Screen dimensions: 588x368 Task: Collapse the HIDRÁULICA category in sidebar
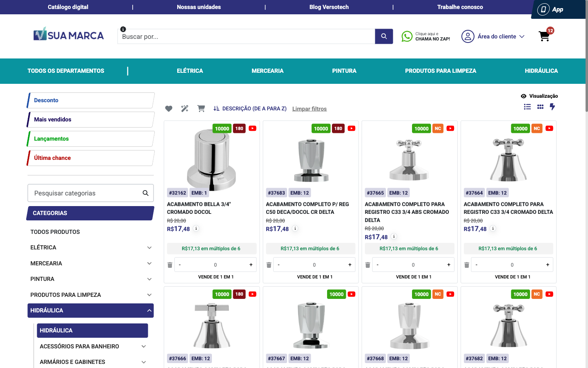click(149, 310)
